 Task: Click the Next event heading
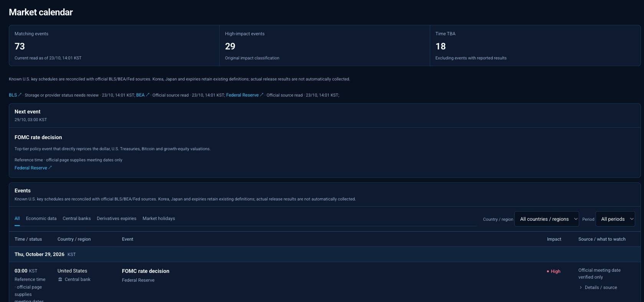[28, 112]
